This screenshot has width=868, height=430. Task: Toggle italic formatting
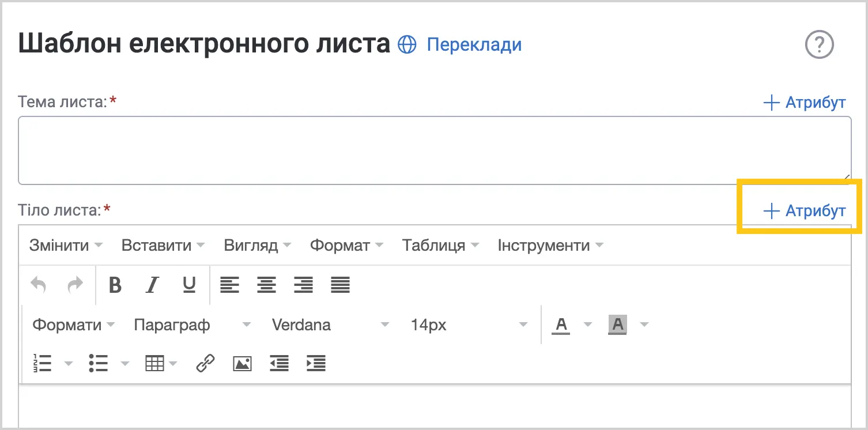click(x=152, y=285)
